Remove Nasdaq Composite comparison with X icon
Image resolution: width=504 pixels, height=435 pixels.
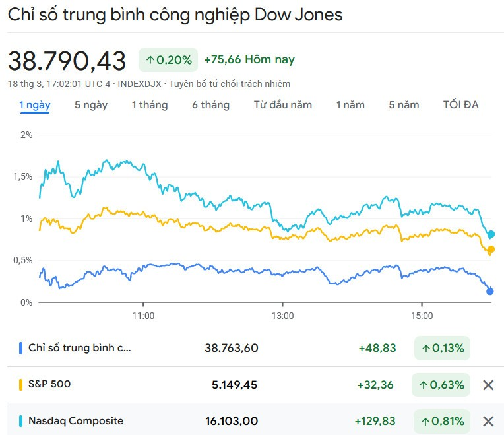click(488, 421)
